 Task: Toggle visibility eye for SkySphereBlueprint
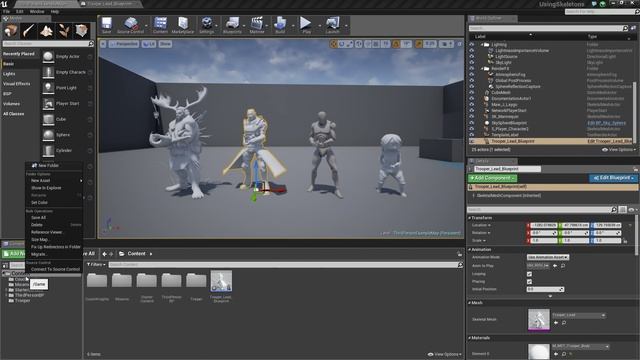(x=472, y=123)
